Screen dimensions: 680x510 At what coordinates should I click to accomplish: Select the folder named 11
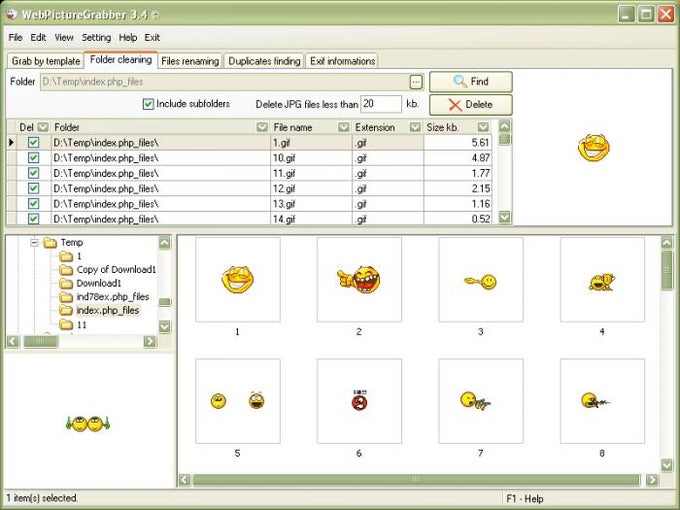point(81,324)
